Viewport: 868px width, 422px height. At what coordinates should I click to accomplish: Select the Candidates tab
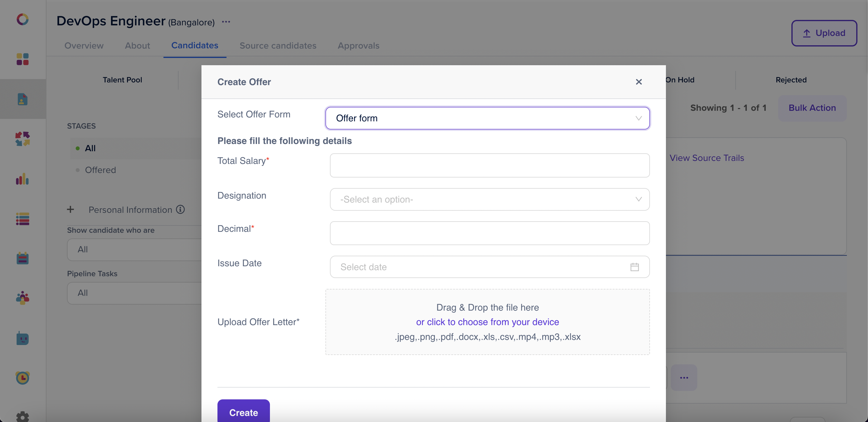(195, 46)
